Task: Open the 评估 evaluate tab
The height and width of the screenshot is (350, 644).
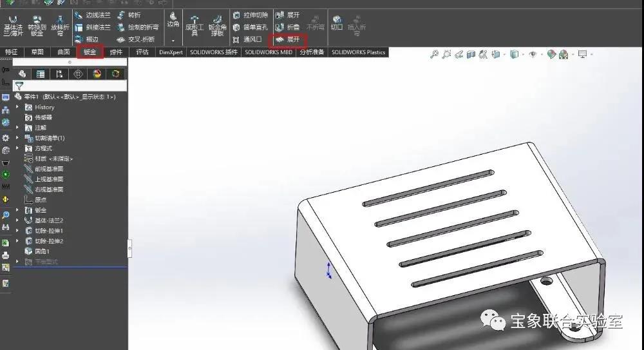Action: pos(142,52)
